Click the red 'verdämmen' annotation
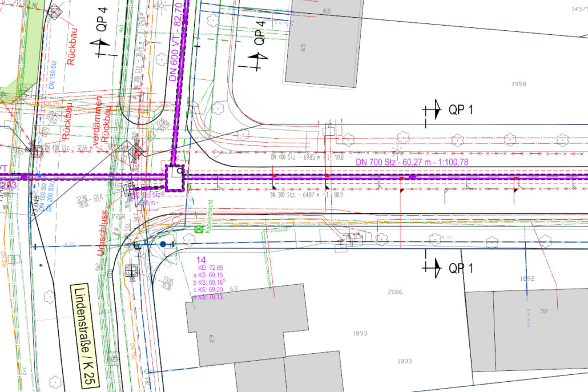This screenshot has width=588, height=392. point(96,120)
